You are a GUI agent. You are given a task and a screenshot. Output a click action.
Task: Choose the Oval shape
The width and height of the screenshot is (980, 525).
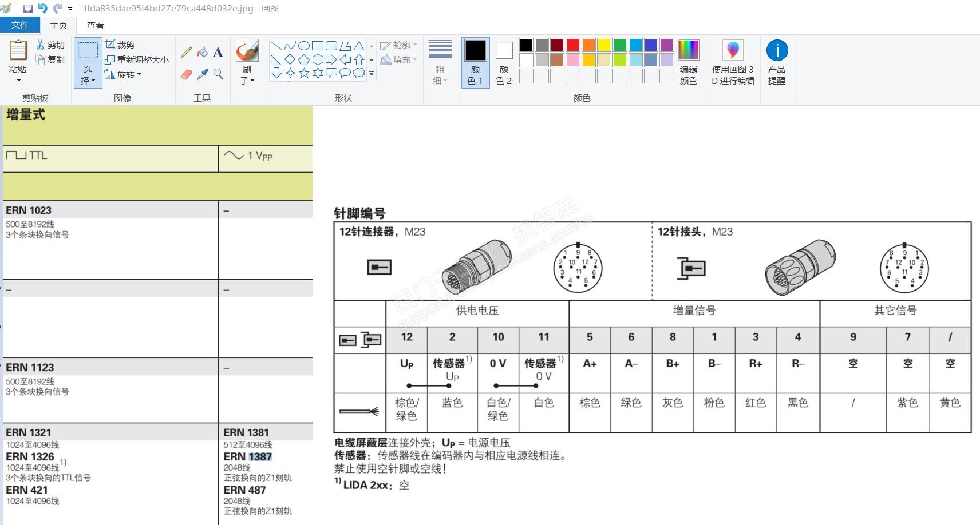[x=304, y=46]
